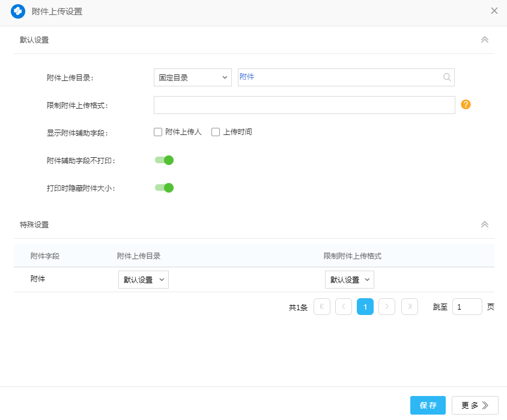Toggle off 附件辅助字段不打印 switch
The width and height of the screenshot is (507, 420).
click(164, 160)
